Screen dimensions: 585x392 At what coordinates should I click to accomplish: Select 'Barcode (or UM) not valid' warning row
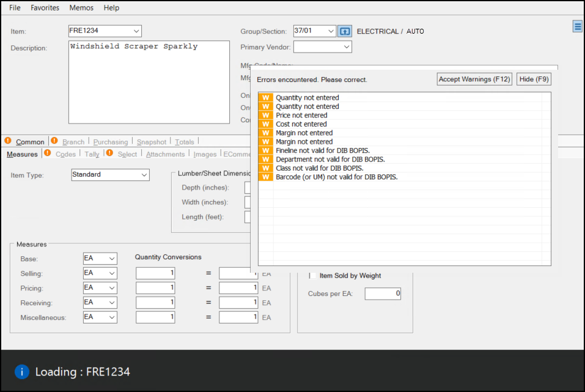405,177
